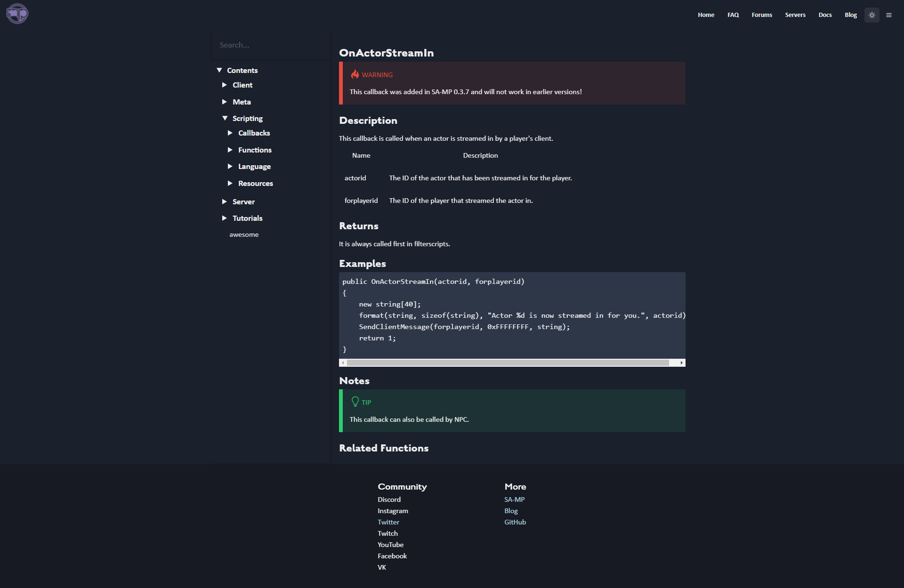This screenshot has height=588, width=904.
Task: Select the Servers nav item
Action: 795,15
